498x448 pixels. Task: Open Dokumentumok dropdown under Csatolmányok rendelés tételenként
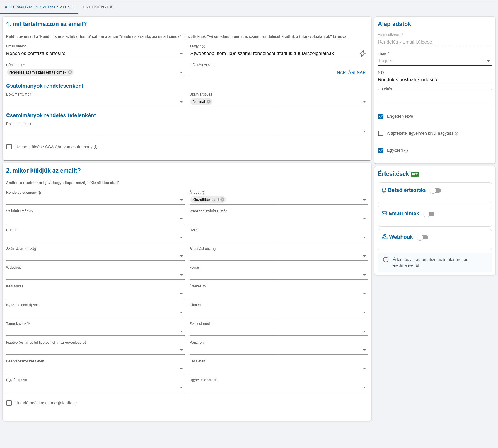tap(187, 131)
